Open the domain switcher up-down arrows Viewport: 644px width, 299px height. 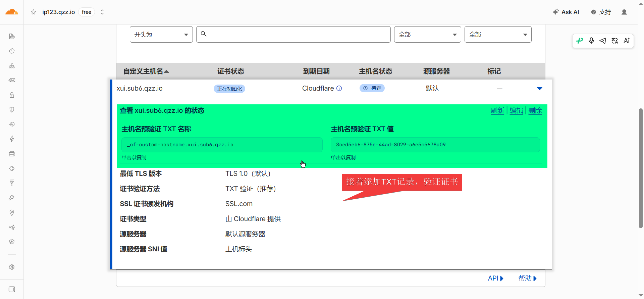click(102, 12)
